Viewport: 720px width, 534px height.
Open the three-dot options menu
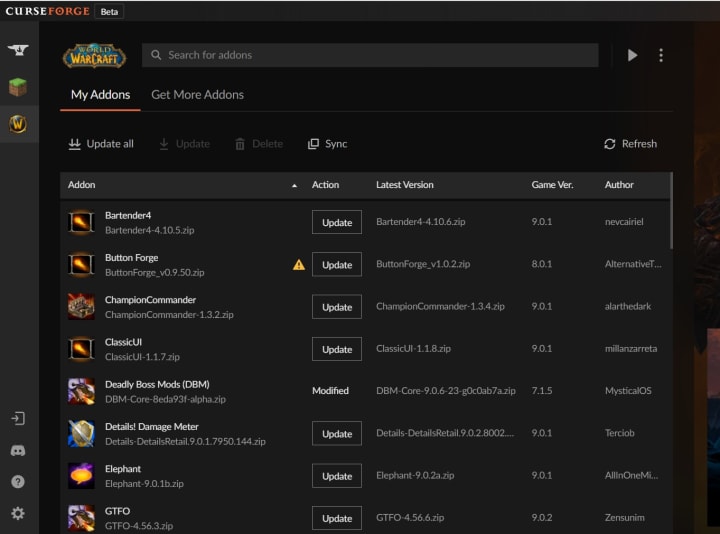tap(661, 55)
